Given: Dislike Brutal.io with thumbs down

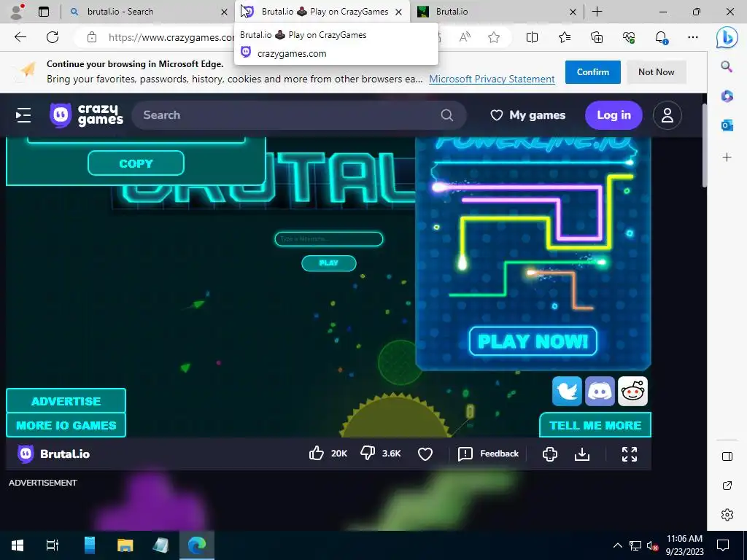Looking at the screenshot, I should coord(368,454).
